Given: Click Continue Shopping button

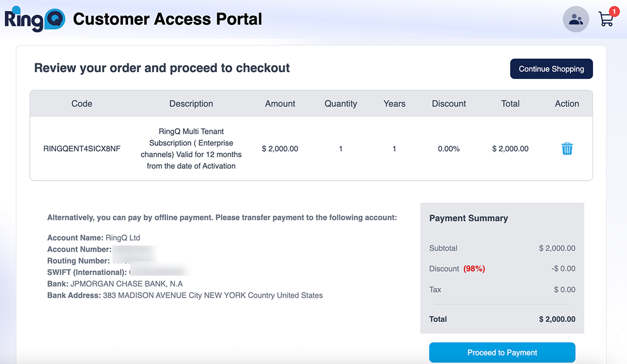Looking at the screenshot, I should (551, 69).
